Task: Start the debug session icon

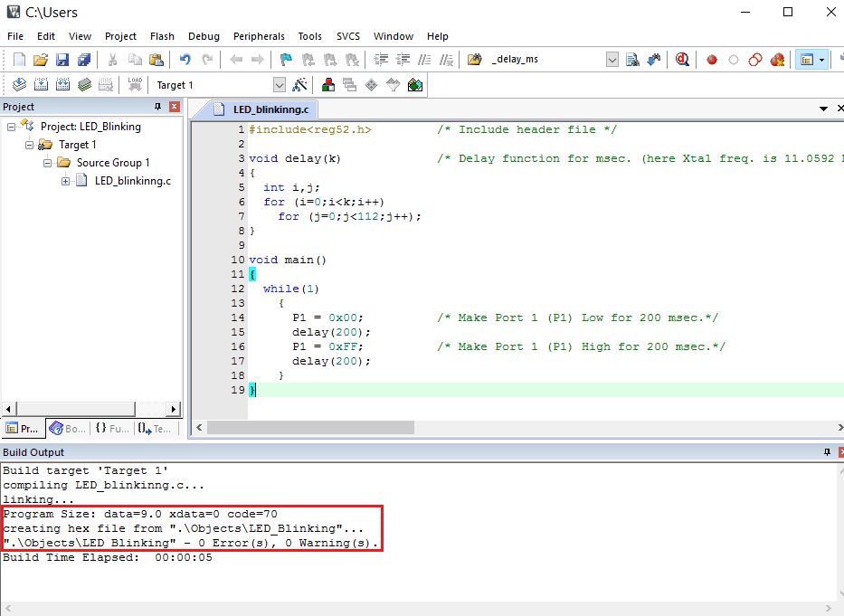Action: [681, 60]
